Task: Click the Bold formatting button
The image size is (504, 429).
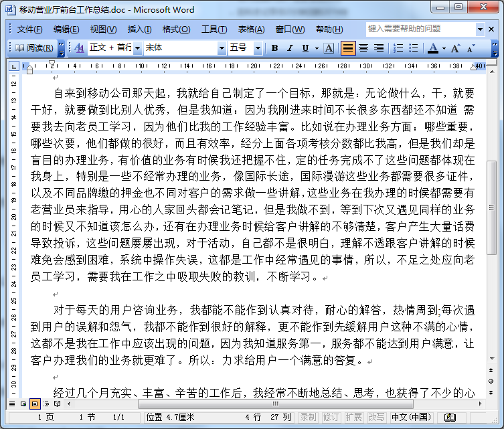Action: click(274, 48)
